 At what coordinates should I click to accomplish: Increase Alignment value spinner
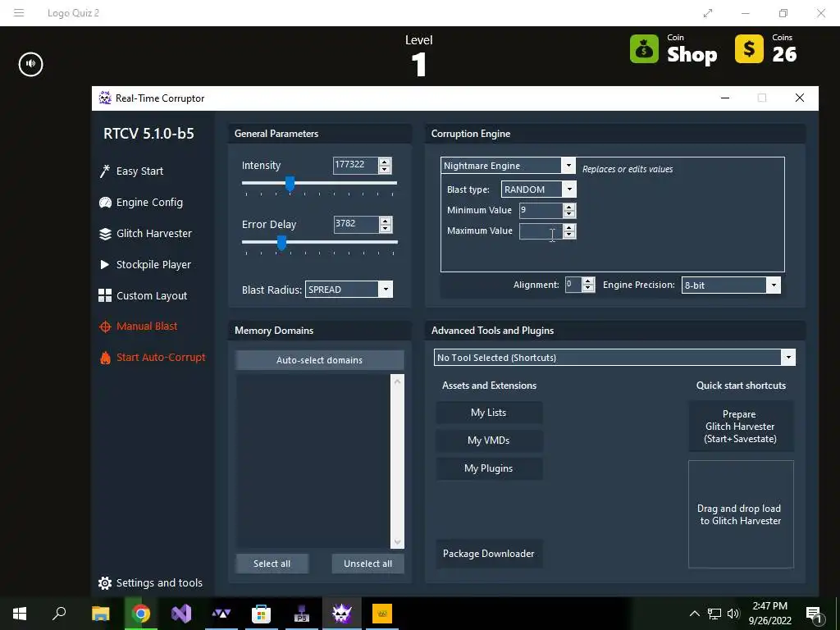(x=588, y=281)
